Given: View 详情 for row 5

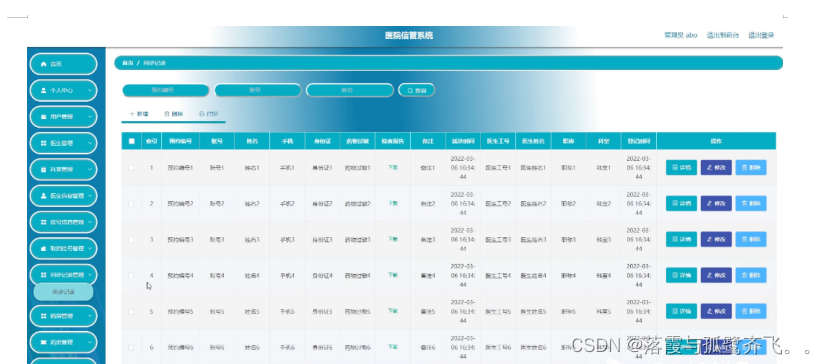Looking at the screenshot, I should [x=681, y=311].
